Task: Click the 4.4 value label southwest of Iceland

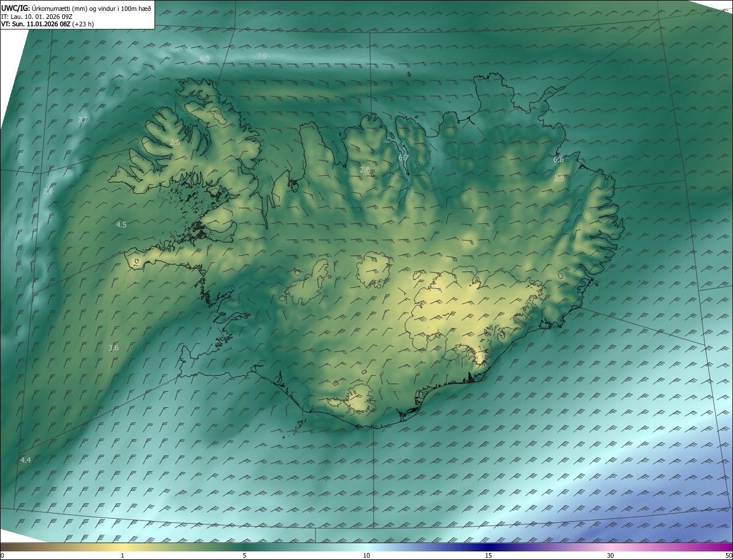Action: [26, 460]
